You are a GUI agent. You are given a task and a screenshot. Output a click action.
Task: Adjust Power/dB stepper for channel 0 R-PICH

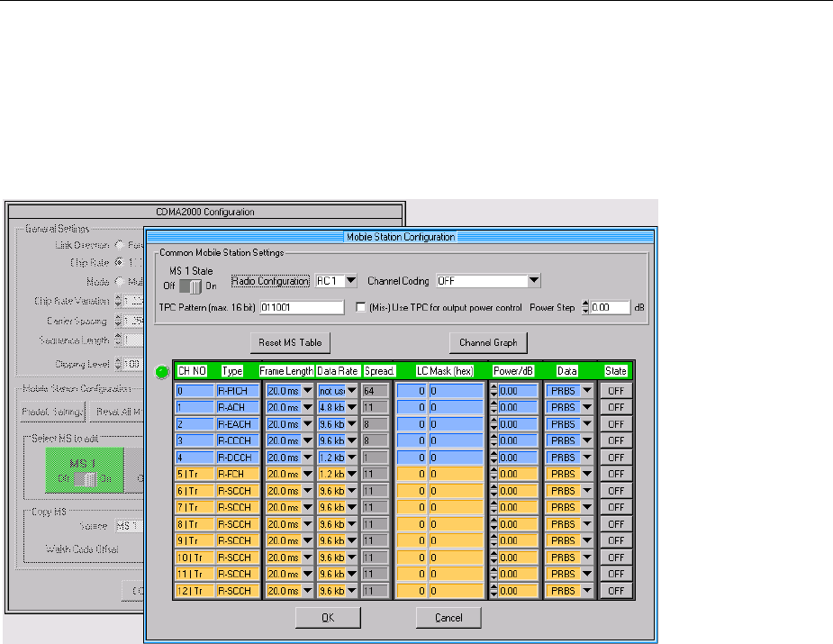tap(493, 391)
